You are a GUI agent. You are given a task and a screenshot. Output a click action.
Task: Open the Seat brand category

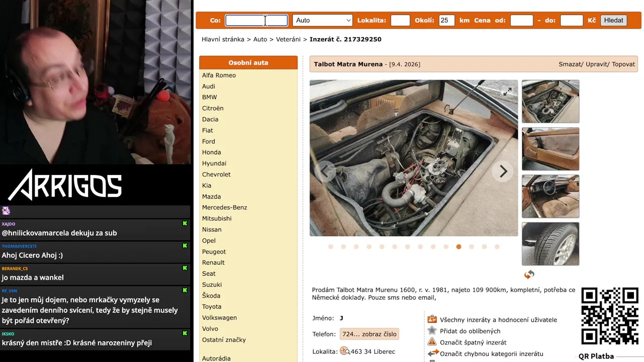click(209, 274)
